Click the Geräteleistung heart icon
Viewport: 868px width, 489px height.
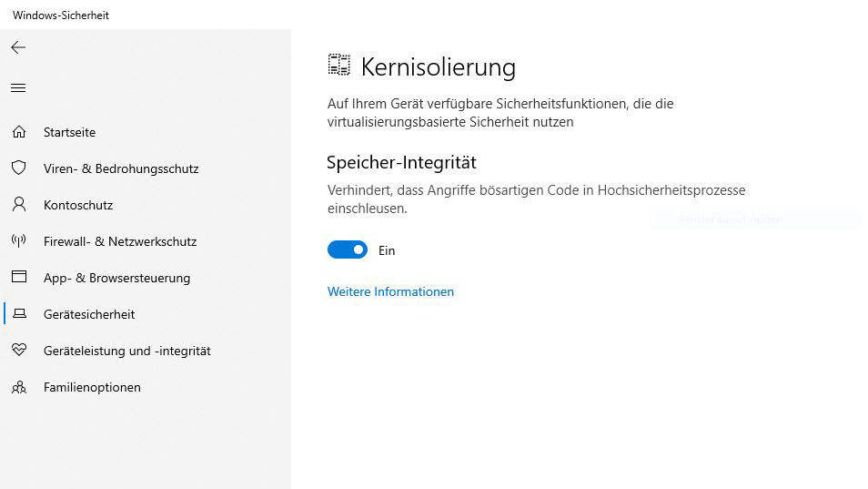[18, 351]
